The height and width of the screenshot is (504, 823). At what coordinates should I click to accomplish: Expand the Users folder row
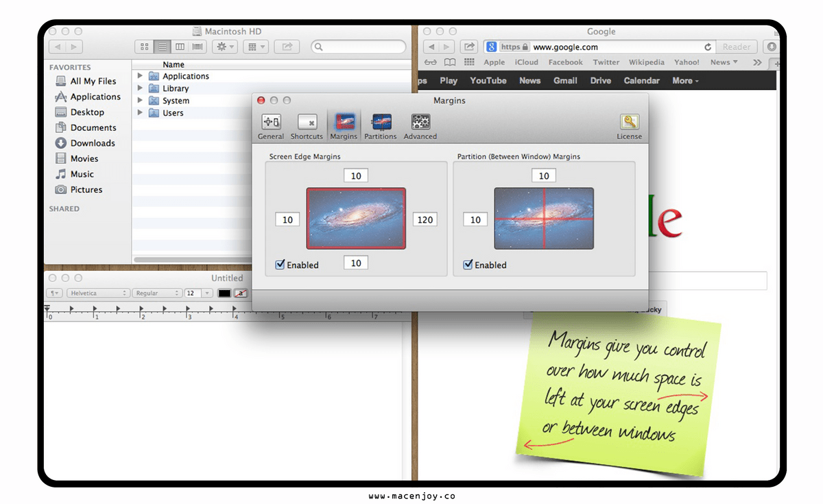(x=140, y=113)
